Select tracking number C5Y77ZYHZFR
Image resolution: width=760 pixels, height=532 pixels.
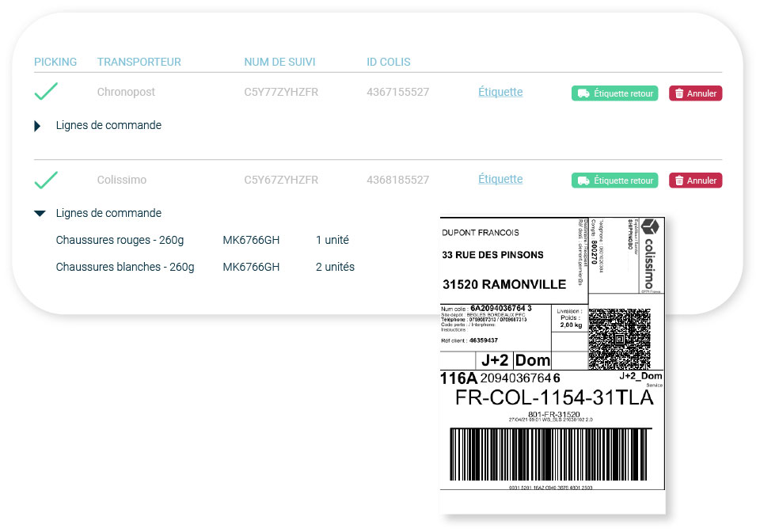281,92
